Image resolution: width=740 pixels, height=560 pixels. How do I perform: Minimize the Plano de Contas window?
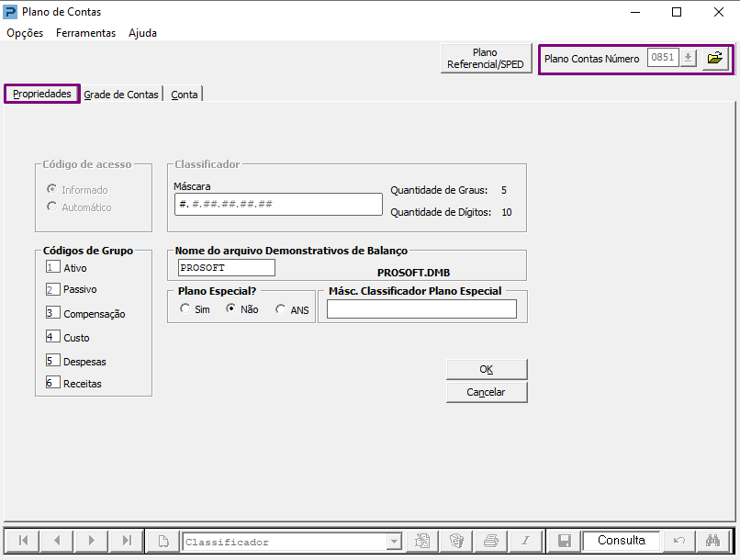635,12
